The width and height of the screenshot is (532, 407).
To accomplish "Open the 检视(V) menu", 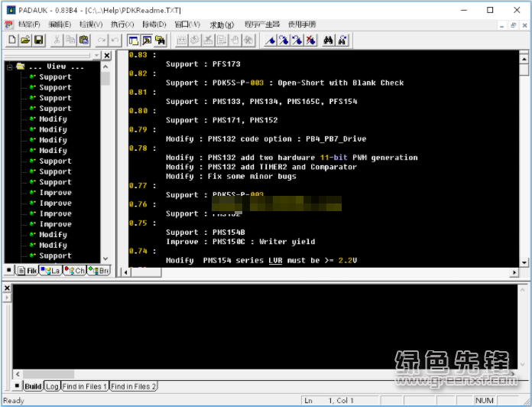I will (x=91, y=24).
